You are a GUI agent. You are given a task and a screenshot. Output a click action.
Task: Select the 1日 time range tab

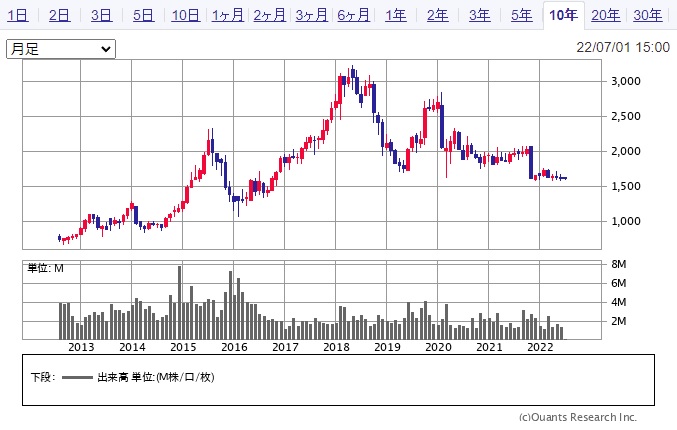[18, 16]
